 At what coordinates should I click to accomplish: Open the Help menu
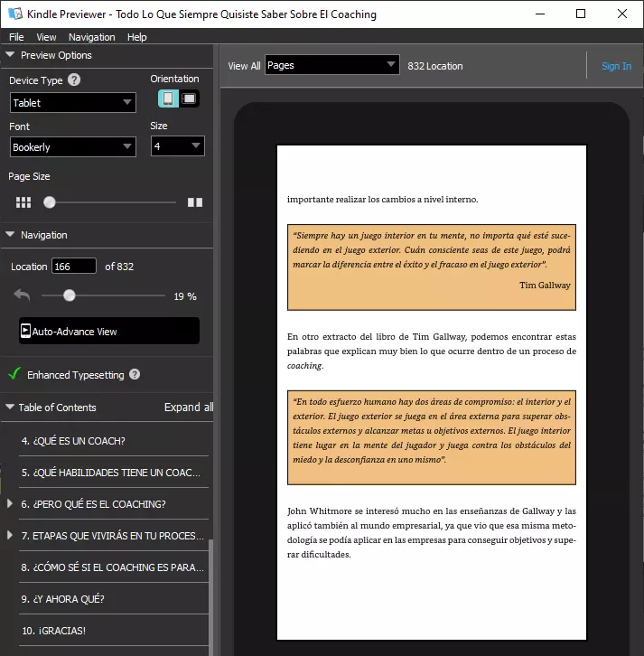(x=136, y=37)
